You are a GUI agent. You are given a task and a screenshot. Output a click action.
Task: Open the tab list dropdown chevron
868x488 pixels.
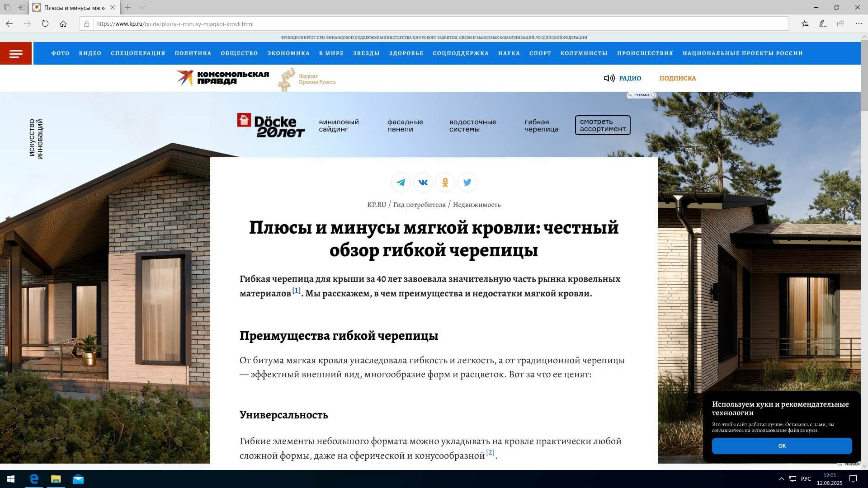point(142,8)
